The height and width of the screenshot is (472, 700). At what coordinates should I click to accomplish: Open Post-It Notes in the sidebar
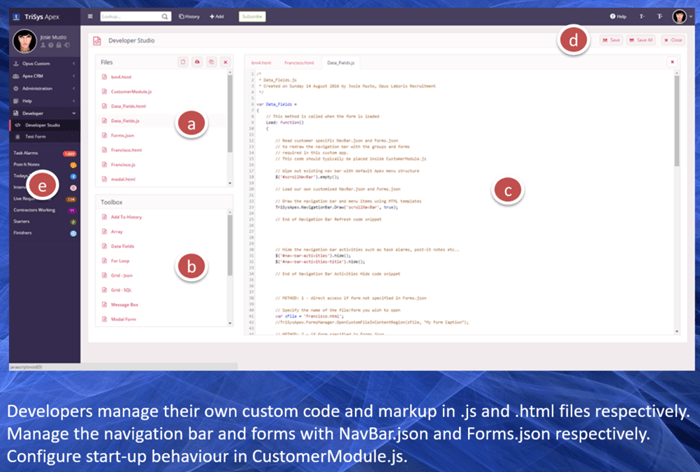coord(26,164)
